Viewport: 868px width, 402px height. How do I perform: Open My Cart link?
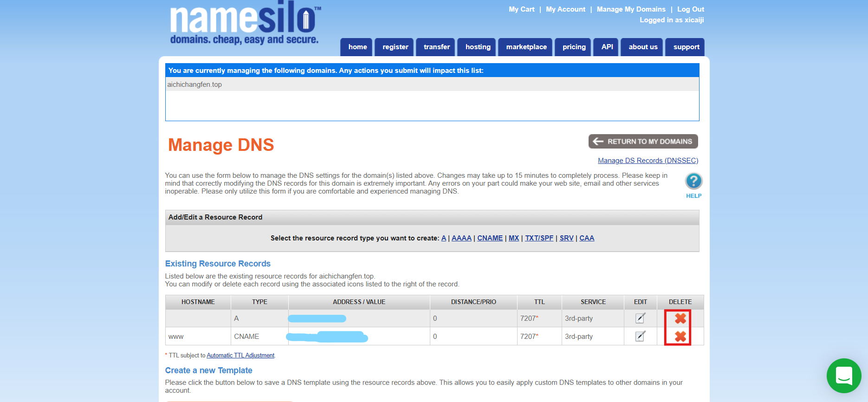(522, 9)
